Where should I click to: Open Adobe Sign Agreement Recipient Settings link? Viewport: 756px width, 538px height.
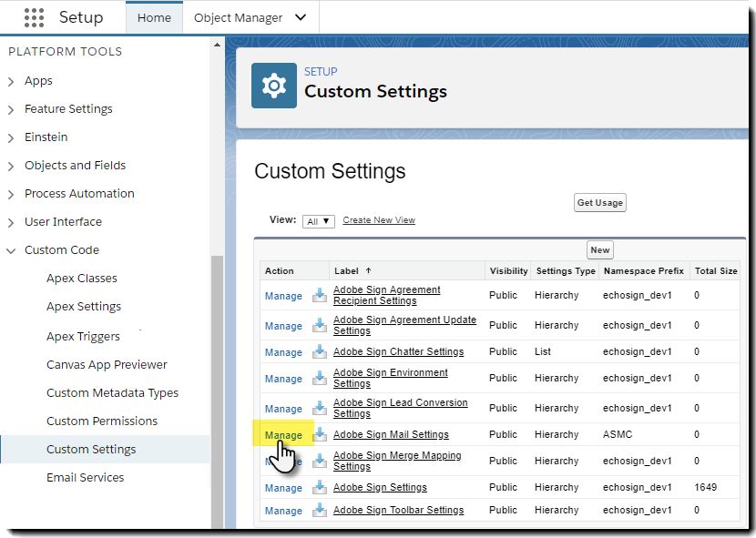tap(387, 295)
